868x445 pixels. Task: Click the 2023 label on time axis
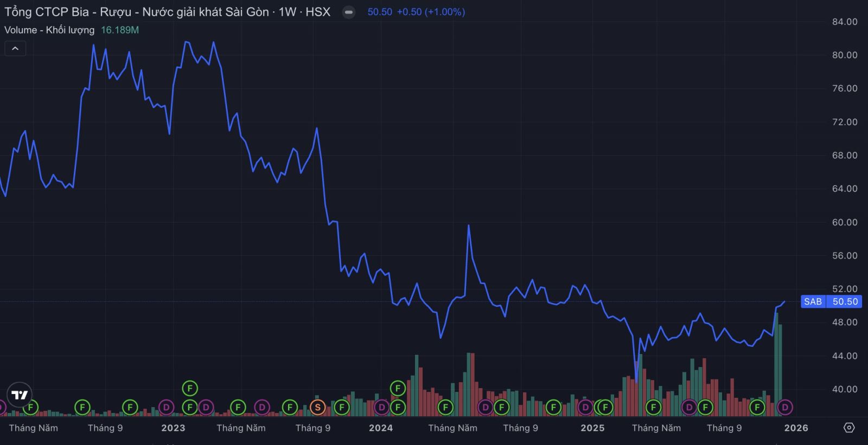(173, 428)
